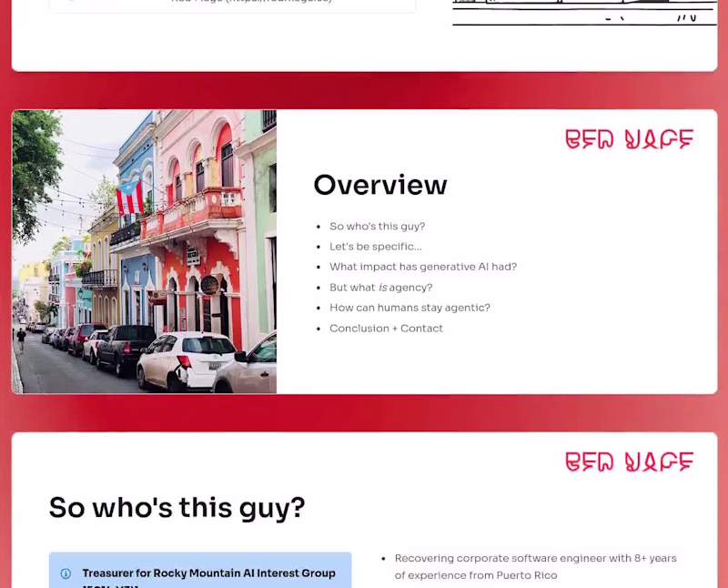Select 'Recovering corporate software engineer' bullet text
The width and height of the screenshot is (728, 588).
pyautogui.click(x=536, y=567)
